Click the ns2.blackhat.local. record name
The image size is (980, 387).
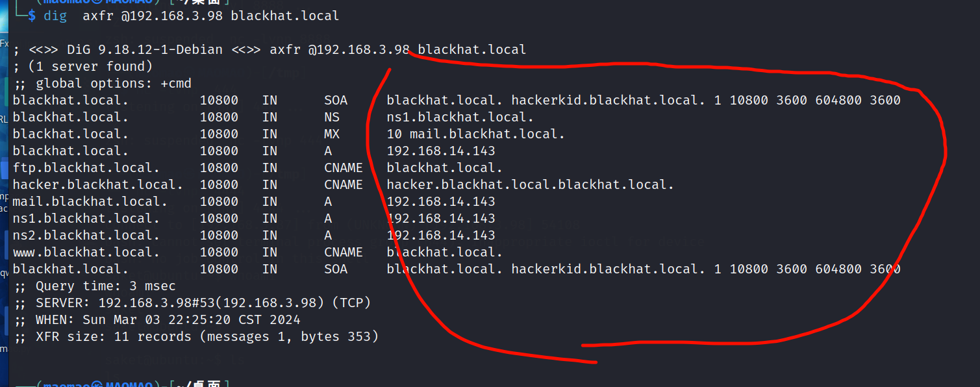[x=86, y=235]
